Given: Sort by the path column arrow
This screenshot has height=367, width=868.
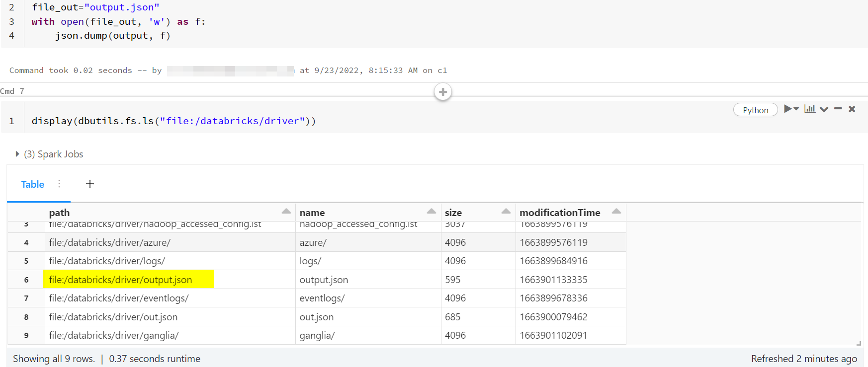Looking at the screenshot, I should 286,212.
